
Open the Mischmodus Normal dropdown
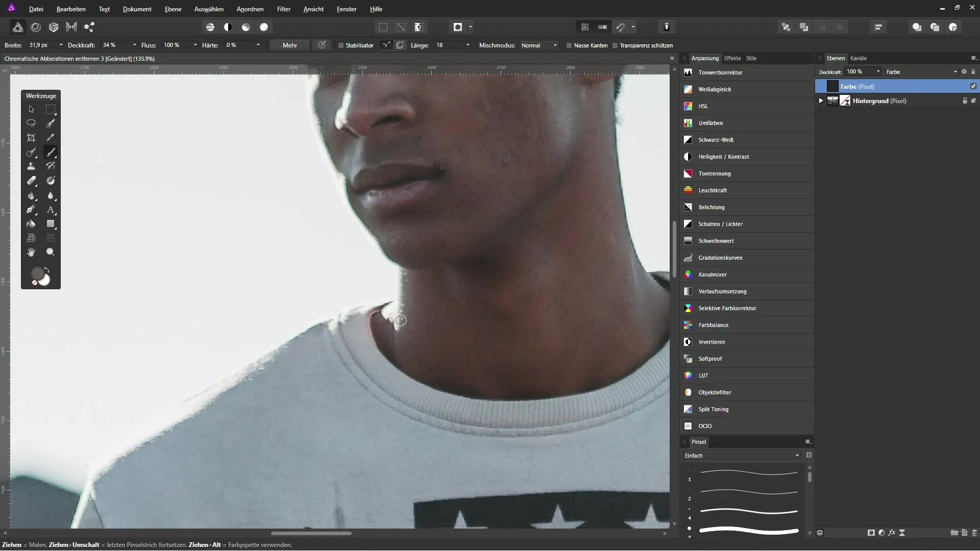coord(539,45)
